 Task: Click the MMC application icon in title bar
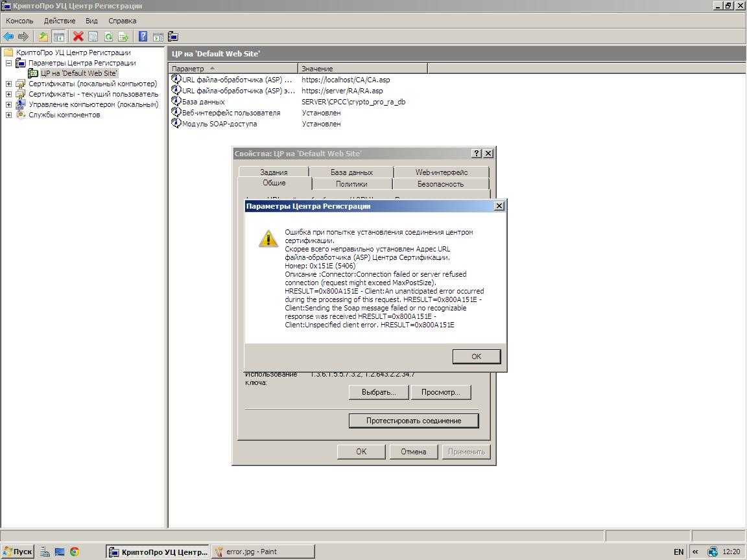(x=6, y=6)
